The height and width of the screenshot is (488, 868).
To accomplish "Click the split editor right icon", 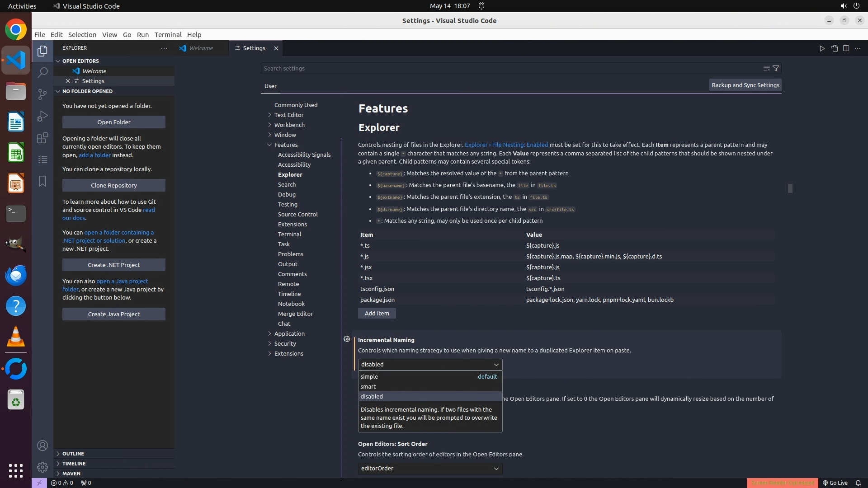I will [846, 48].
